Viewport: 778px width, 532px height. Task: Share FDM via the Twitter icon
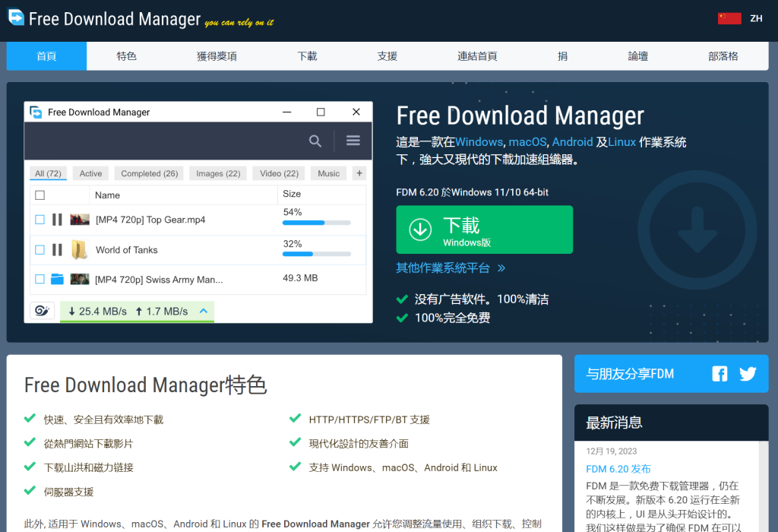tap(748, 373)
